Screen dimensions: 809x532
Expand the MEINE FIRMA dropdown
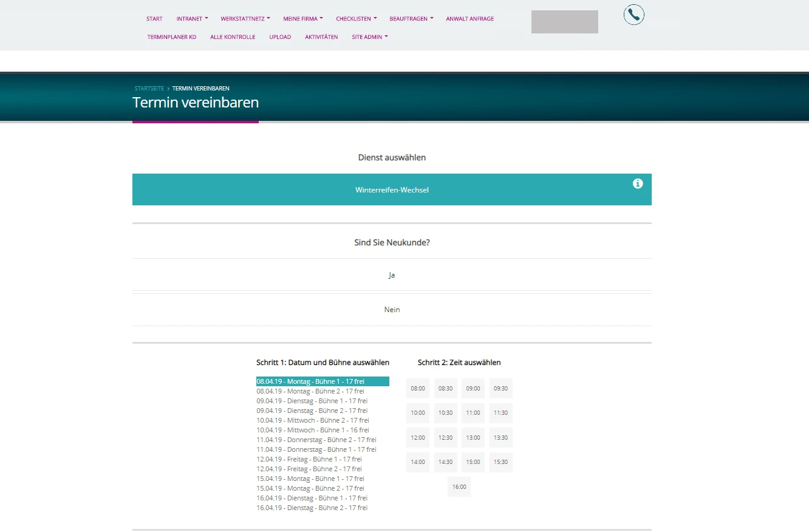point(302,18)
